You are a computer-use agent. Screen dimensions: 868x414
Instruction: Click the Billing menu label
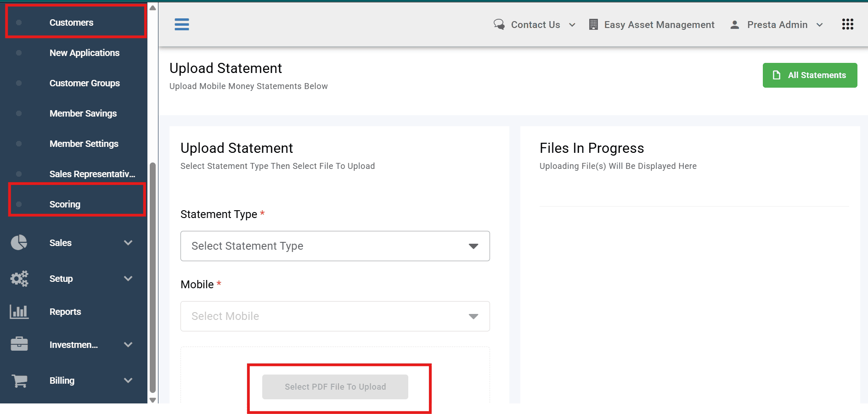pyautogui.click(x=62, y=380)
